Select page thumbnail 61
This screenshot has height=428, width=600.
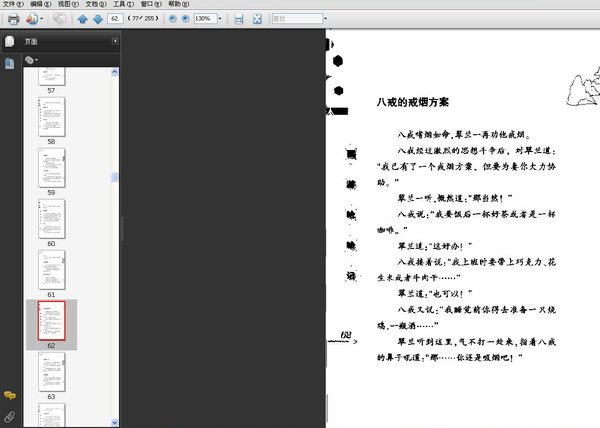[x=52, y=270]
